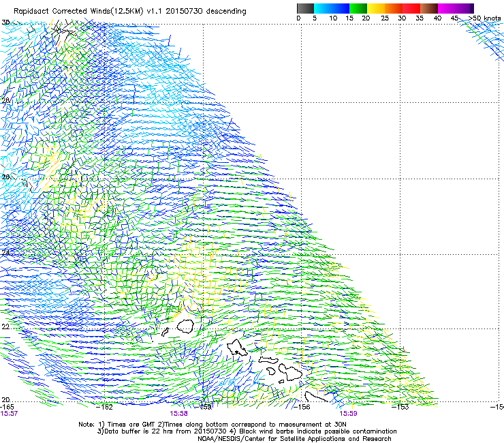
Task: Click the 22 latitude axis label
Action: pos(5,326)
